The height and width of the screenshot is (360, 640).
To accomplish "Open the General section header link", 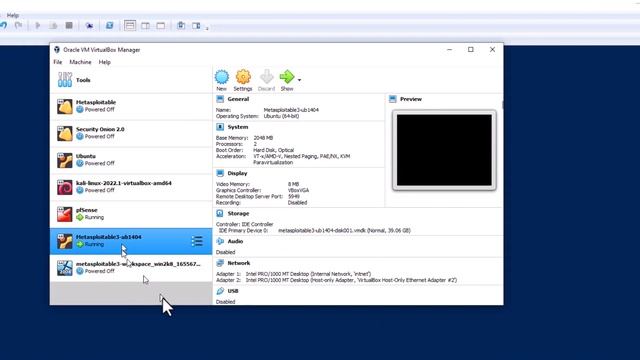I will pos(238,99).
